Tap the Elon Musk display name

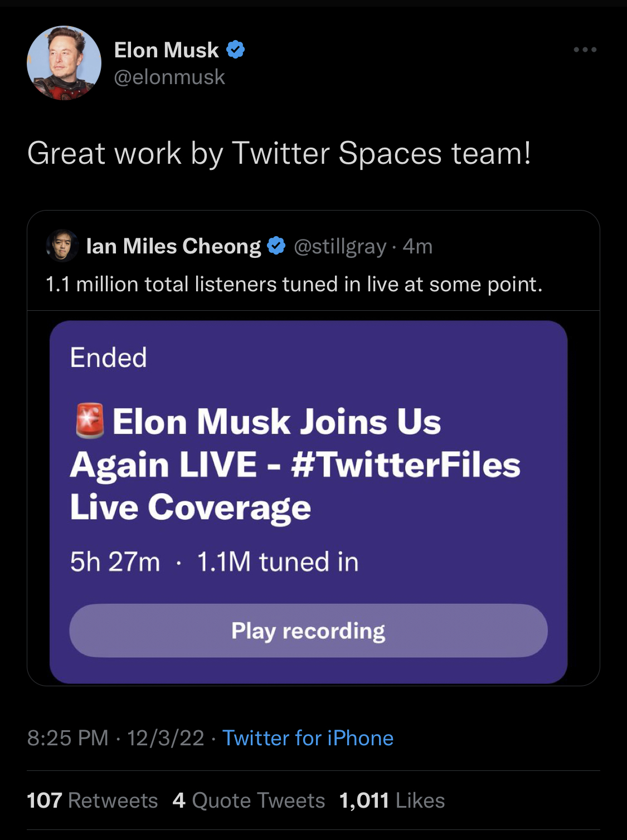(x=166, y=50)
